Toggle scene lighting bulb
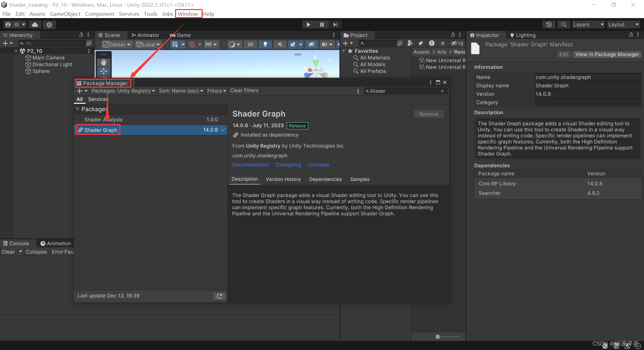 click(265, 44)
